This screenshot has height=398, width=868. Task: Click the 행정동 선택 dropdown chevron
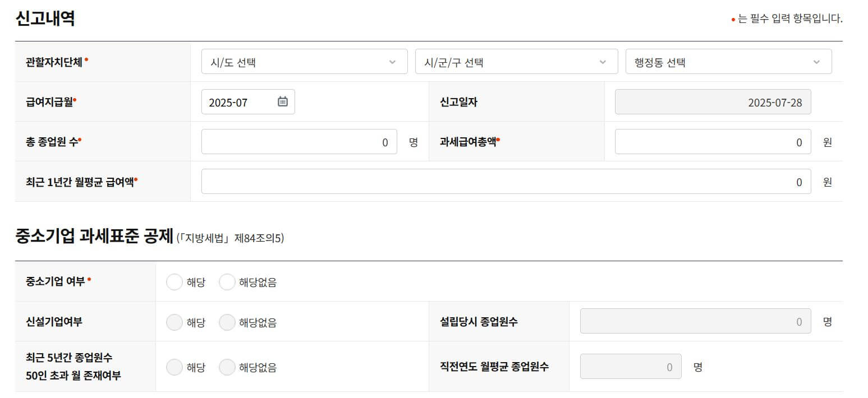click(x=817, y=62)
